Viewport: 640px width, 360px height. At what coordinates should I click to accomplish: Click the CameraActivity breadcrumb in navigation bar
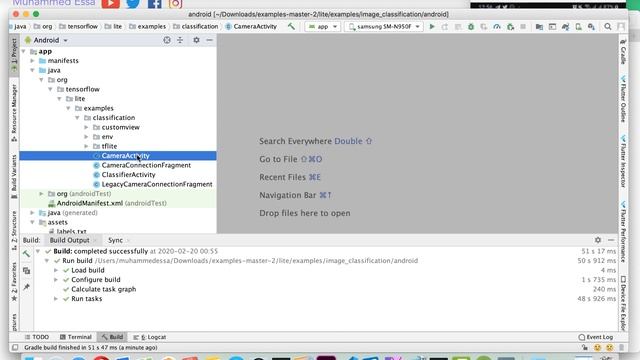251,27
